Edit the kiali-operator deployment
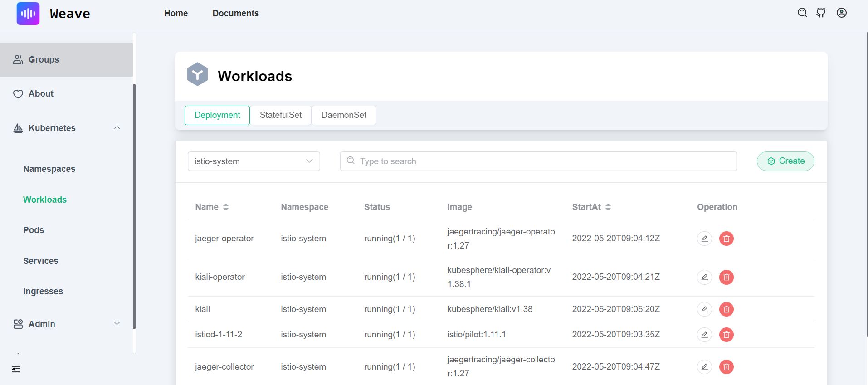Screen dimensions: 868x385 pyautogui.click(x=704, y=277)
